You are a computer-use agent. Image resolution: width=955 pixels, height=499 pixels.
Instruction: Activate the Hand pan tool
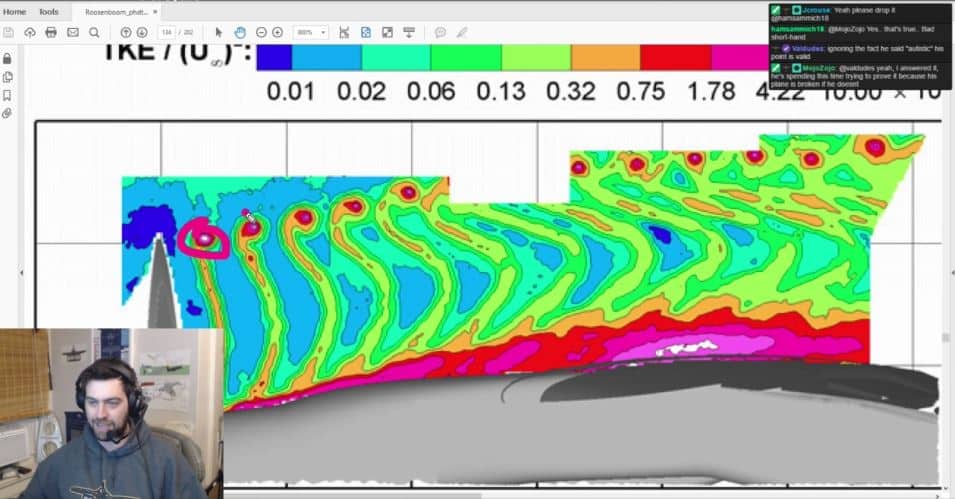pyautogui.click(x=239, y=32)
